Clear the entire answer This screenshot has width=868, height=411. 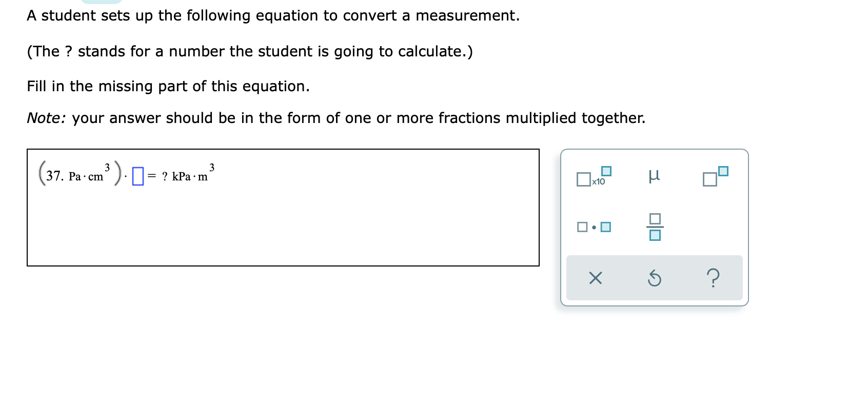595,278
